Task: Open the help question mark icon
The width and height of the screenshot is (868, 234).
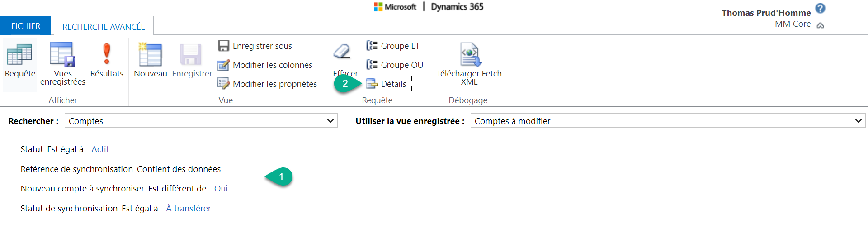Action: pyautogui.click(x=820, y=8)
